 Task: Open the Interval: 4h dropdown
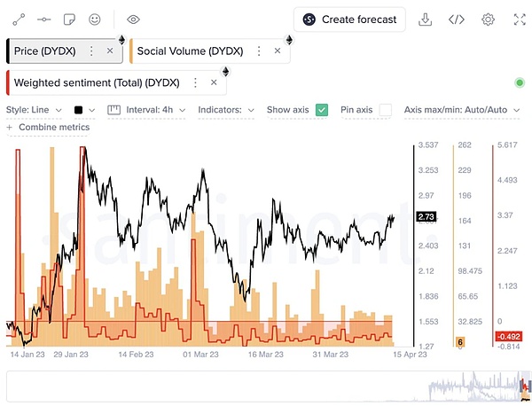(x=156, y=110)
